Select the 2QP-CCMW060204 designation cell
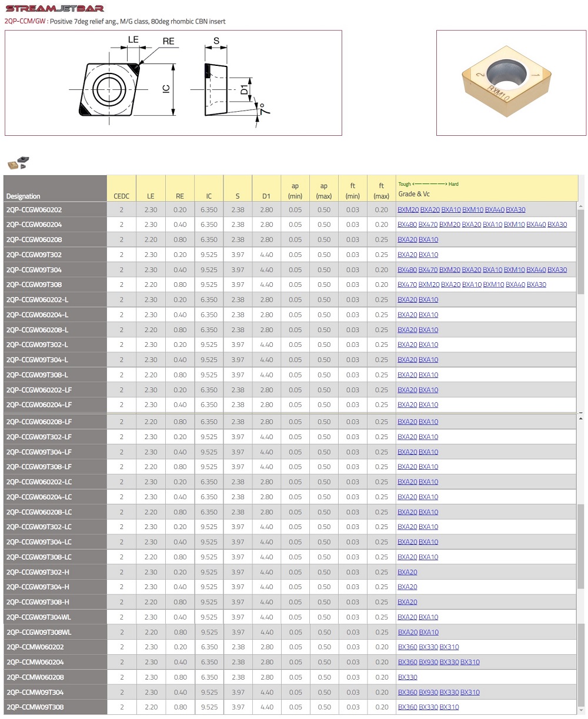The height and width of the screenshot is (719, 588). tap(55, 663)
